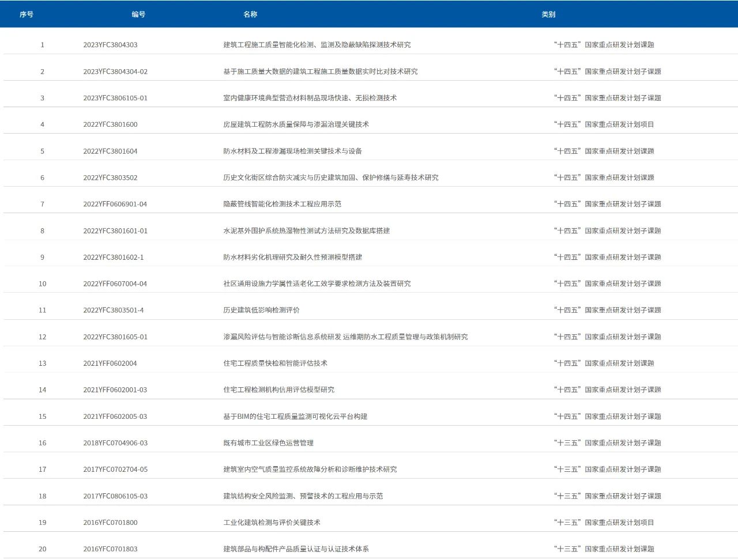Click project number 2023YFC3804303
Viewport: 738px width, 560px height.
pyautogui.click(x=110, y=45)
